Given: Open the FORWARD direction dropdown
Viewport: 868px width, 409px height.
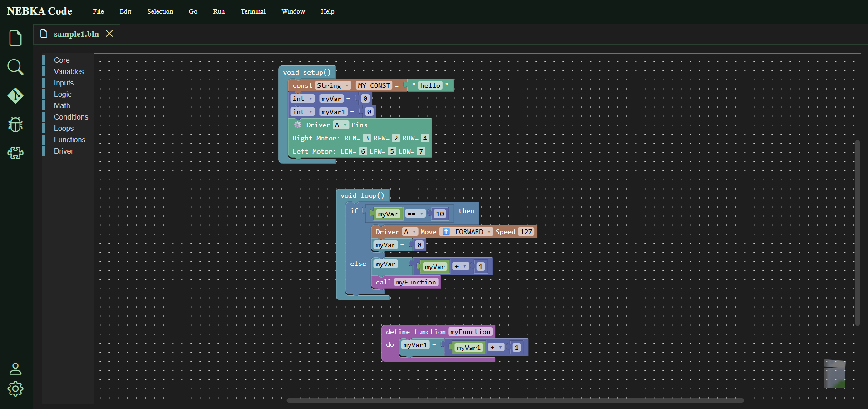Looking at the screenshot, I should click(x=488, y=231).
